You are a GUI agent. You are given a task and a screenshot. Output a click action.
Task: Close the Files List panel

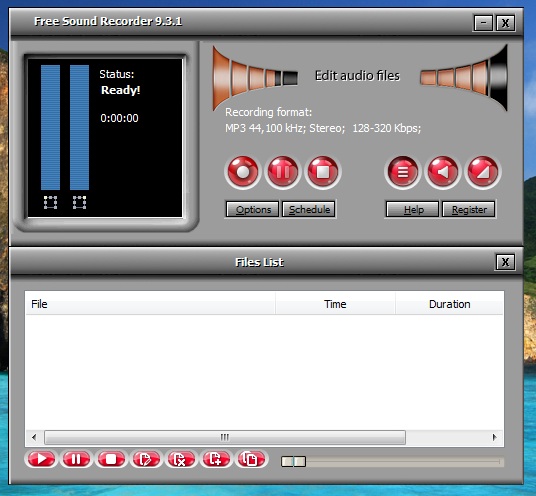(x=505, y=262)
